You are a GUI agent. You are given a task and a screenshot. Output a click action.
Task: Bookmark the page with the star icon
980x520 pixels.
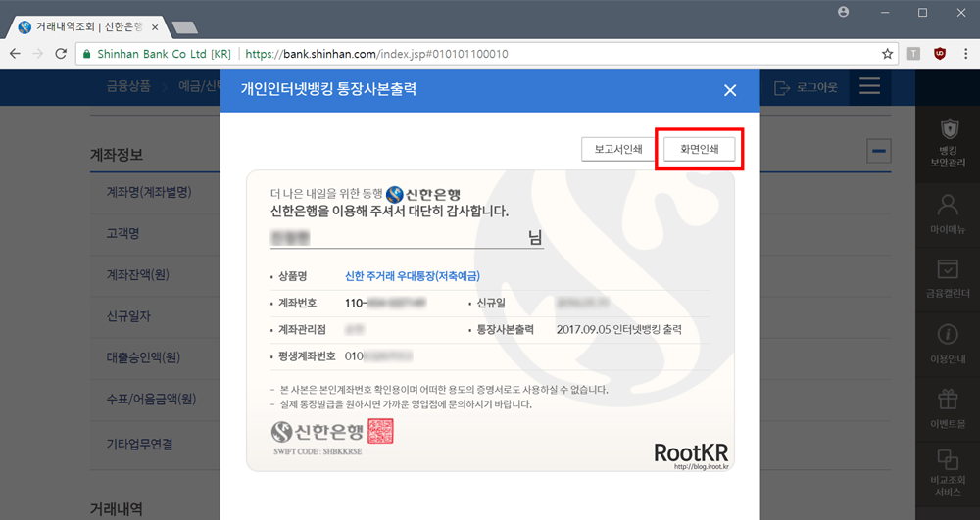click(x=887, y=54)
